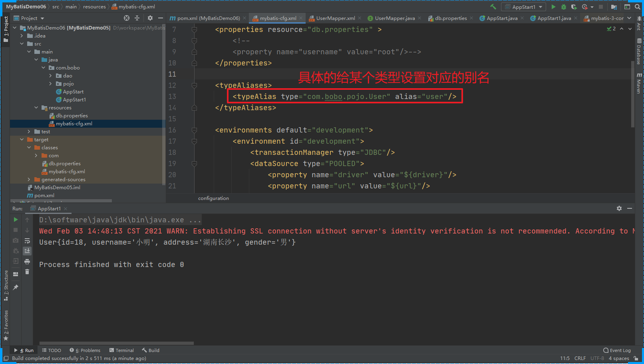The image size is (644, 364).
Task: Toggle the Favorites tool window
Action: [x=6, y=325]
